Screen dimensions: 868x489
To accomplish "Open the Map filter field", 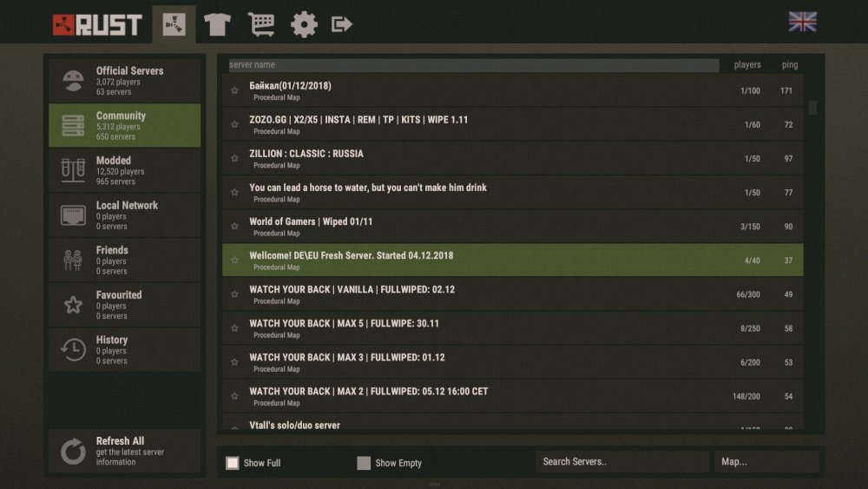I will [766, 462].
